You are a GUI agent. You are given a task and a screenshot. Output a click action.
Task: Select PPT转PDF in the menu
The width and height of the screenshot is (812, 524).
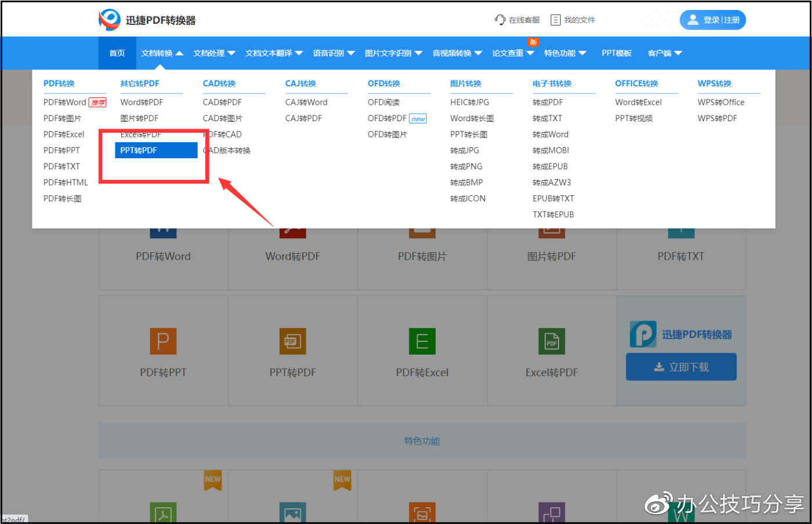156,150
